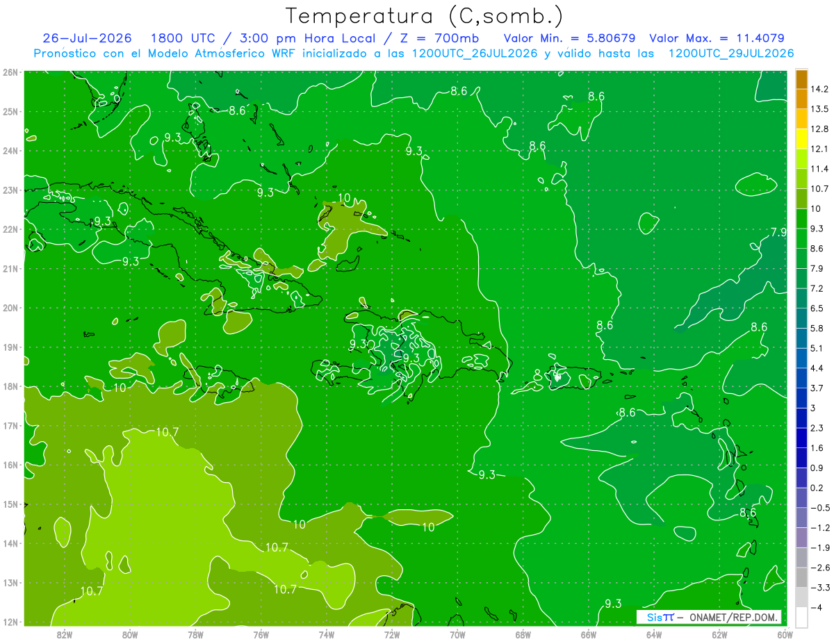Click the '18N' latitude axis label
This screenshot has height=644, width=834.
click(10, 386)
